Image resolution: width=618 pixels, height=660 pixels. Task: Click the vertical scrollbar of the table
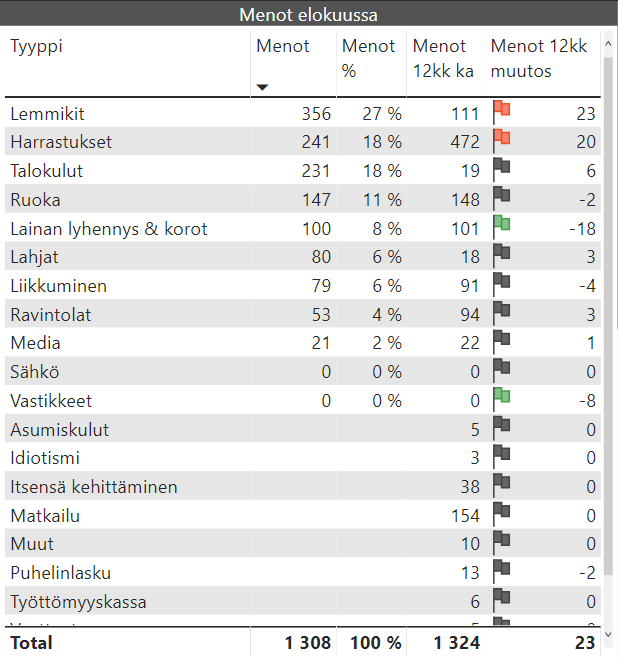tap(608, 200)
